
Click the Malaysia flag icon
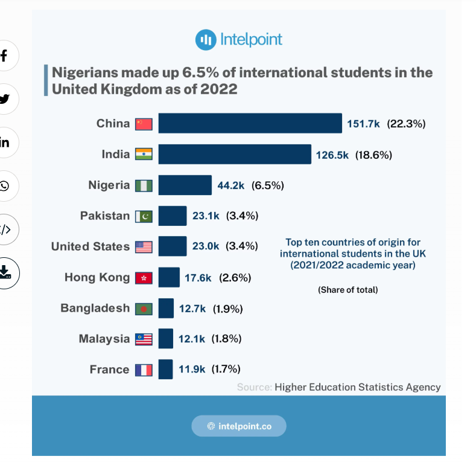(x=144, y=339)
